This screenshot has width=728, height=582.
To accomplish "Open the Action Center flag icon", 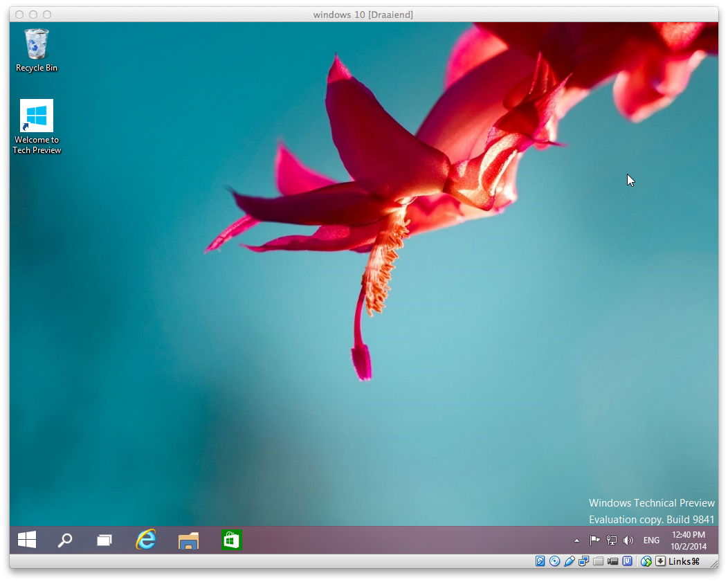I will [x=594, y=540].
